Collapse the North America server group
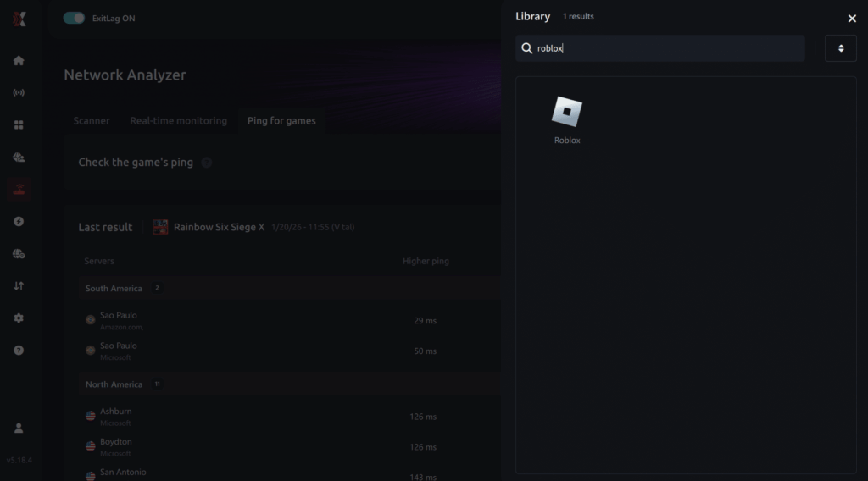The image size is (868, 481). [x=114, y=384]
